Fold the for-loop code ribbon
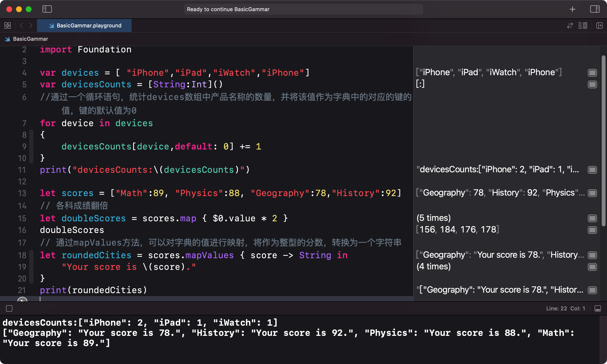The height and width of the screenshot is (364, 607). [31, 146]
